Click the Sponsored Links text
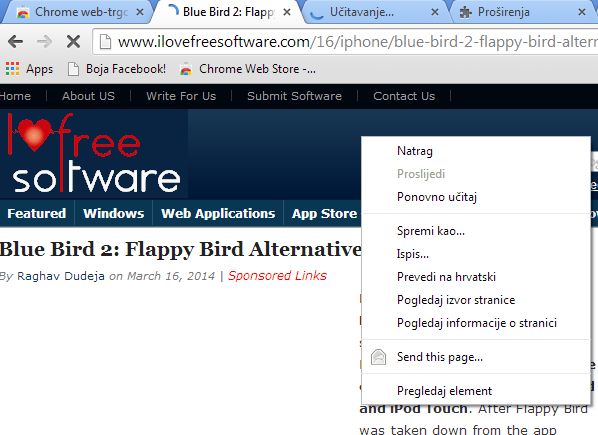The image size is (598, 435). click(x=277, y=276)
